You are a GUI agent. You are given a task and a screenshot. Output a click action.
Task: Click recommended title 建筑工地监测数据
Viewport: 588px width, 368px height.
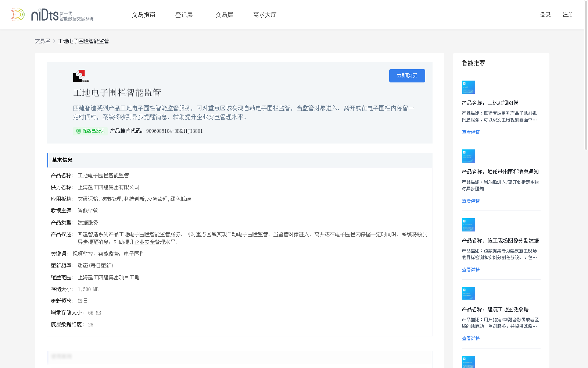click(508, 309)
